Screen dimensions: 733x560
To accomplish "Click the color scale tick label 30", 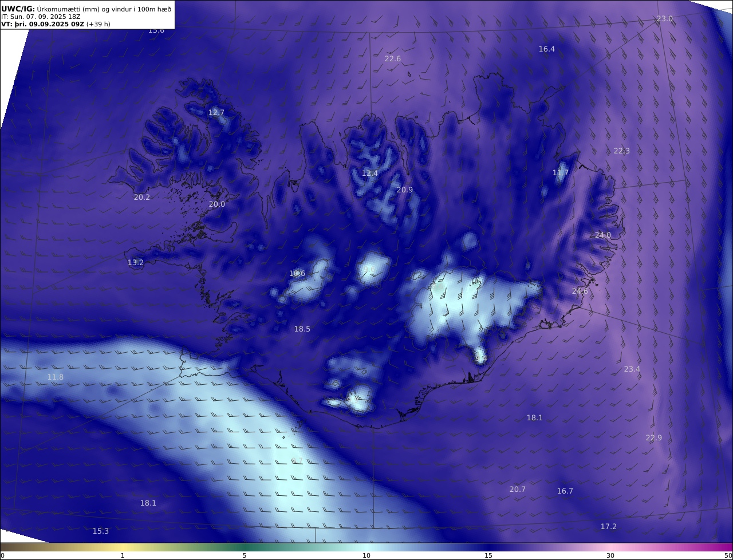I will (610, 555).
